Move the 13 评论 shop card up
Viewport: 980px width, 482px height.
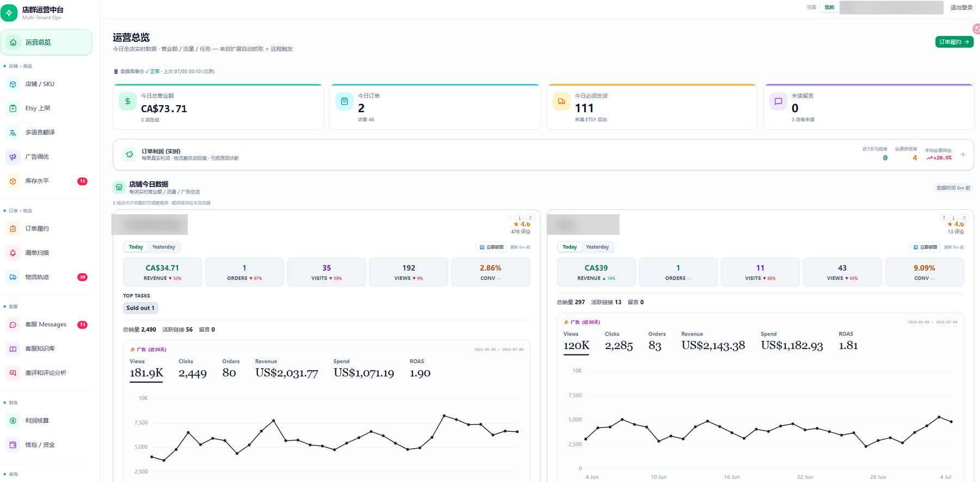(944, 218)
